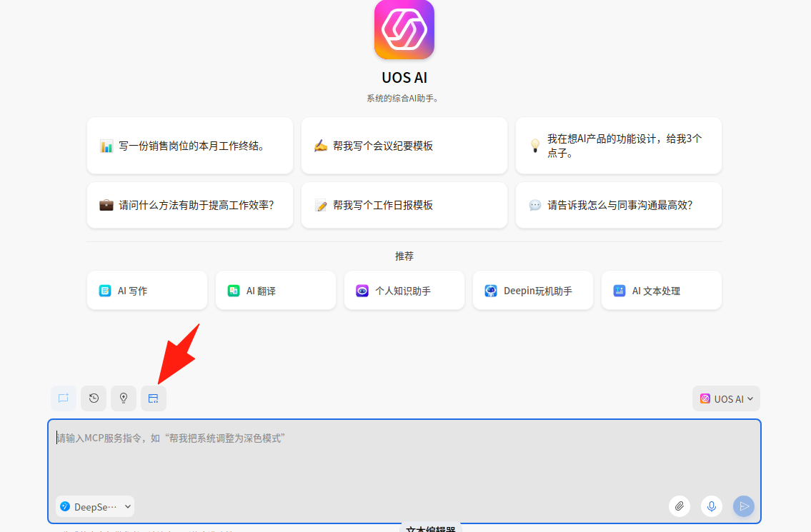Launch the 个人知识助手 assistant
The image size is (811, 532).
pyautogui.click(x=404, y=291)
